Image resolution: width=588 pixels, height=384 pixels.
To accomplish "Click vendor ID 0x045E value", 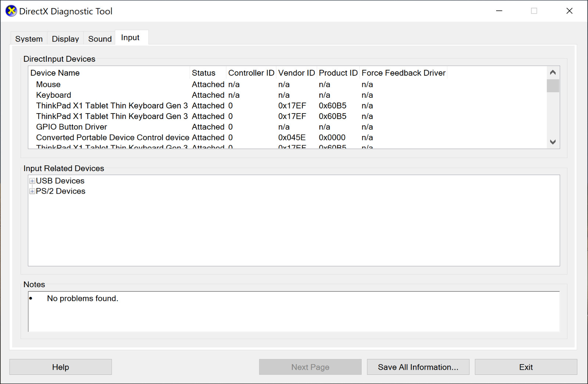I will click(292, 137).
